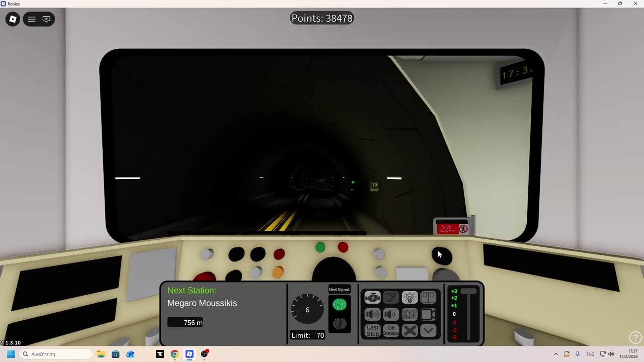Click the microphone tray icon
Screen dimensions: 644x362
click(x=578, y=354)
